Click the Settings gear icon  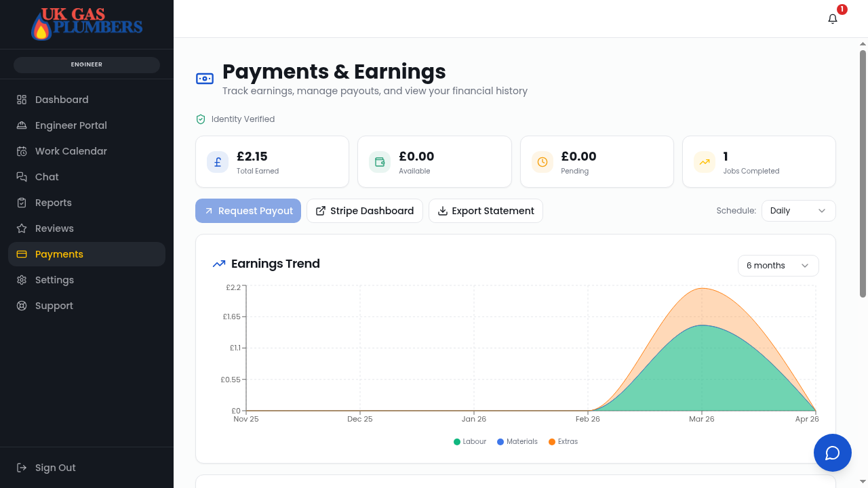pyautogui.click(x=22, y=280)
